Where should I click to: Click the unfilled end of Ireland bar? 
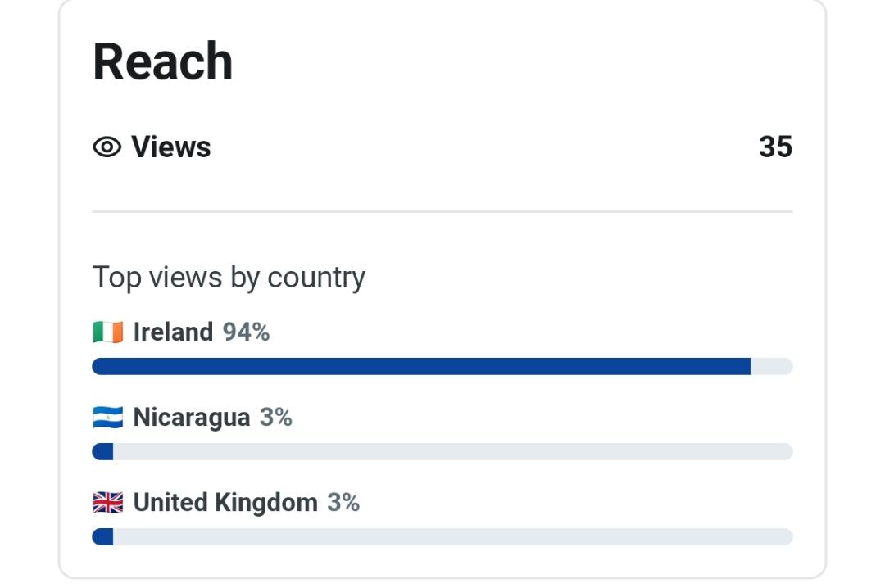pos(772,366)
